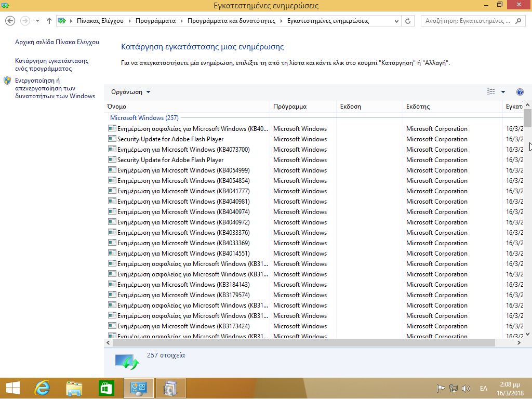
Task: Open the Οργάνωση menu
Action: 130,92
